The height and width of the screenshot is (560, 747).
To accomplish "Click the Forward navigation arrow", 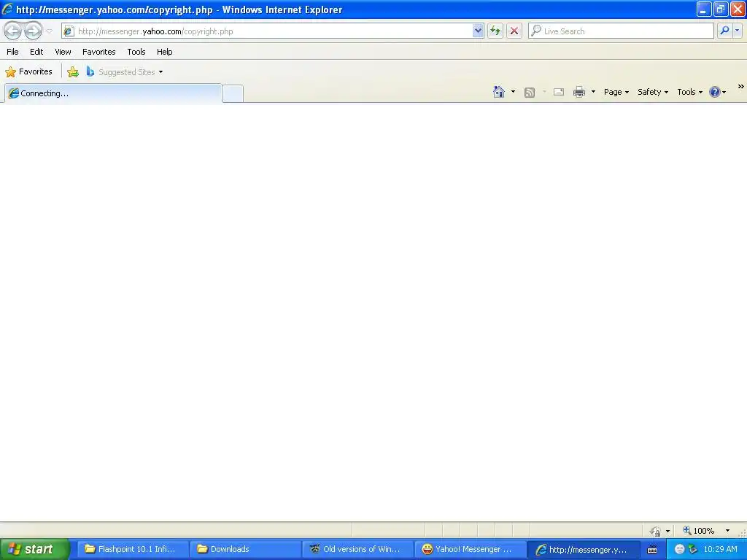I will (x=33, y=31).
